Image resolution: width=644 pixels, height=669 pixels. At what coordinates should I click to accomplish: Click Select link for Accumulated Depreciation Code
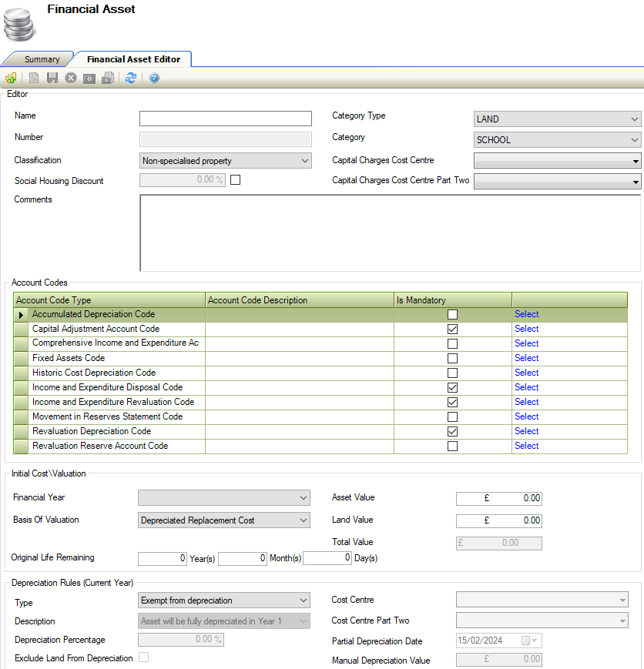click(x=526, y=314)
